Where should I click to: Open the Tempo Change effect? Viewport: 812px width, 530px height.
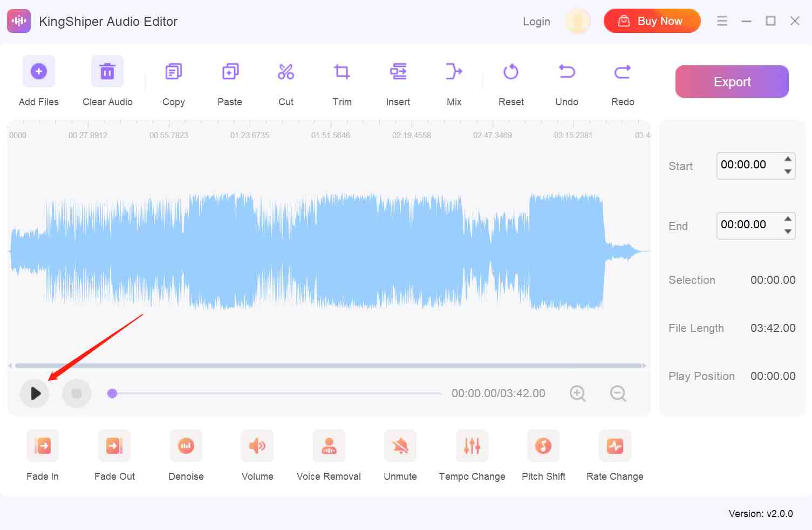tap(472, 446)
